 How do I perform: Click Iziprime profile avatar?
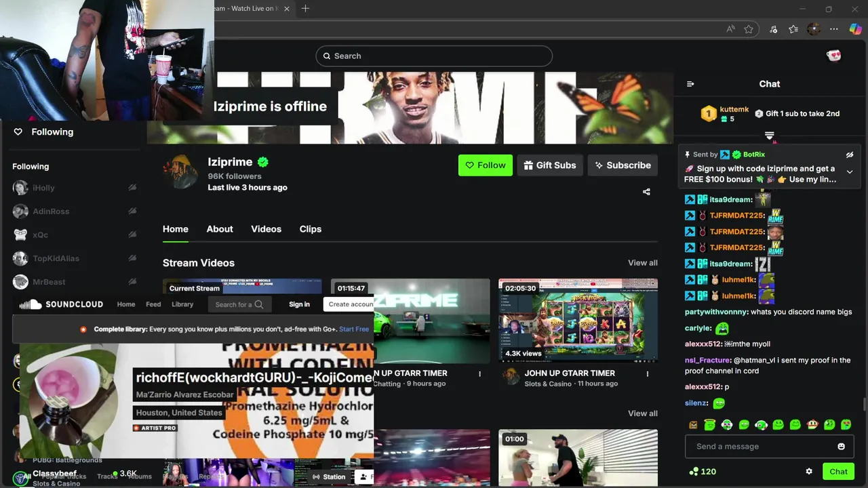[180, 172]
